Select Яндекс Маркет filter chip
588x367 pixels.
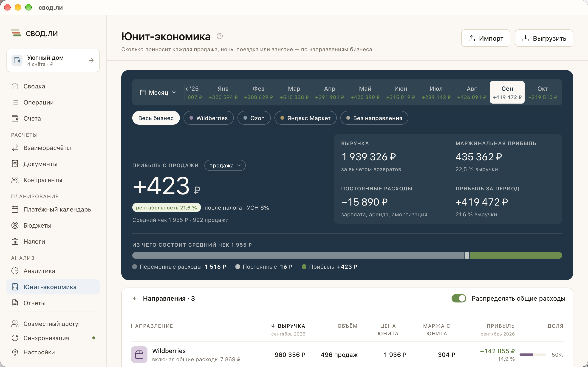305,118
